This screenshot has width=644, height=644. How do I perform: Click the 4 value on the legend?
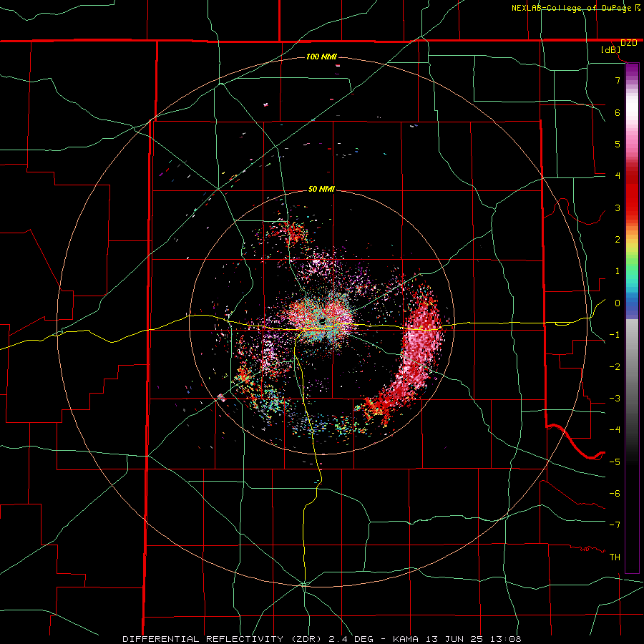[x=618, y=176]
